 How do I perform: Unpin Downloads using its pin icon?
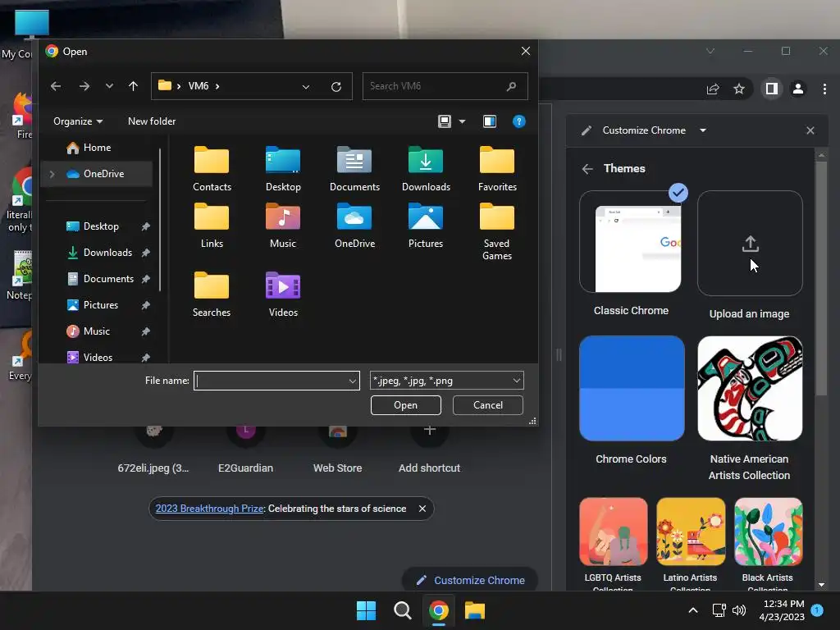pyautogui.click(x=146, y=253)
